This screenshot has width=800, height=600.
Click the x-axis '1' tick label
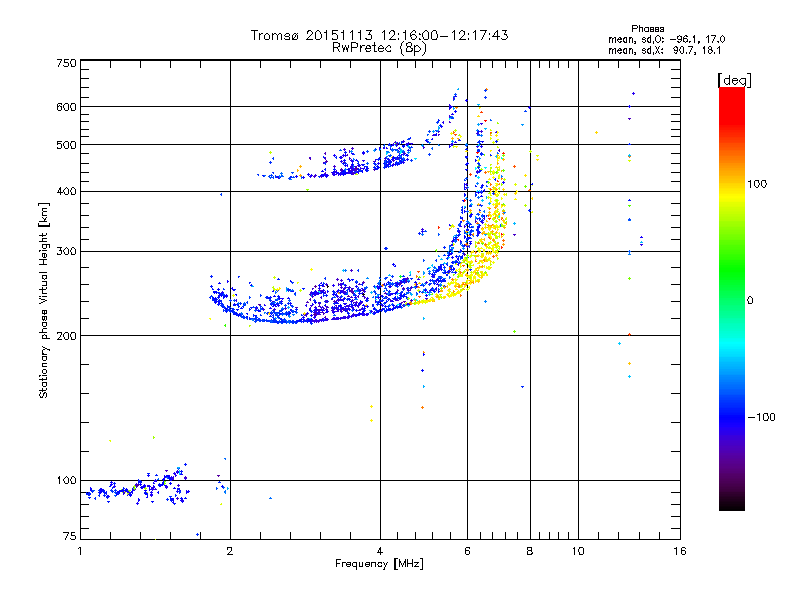(x=80, y=551)
